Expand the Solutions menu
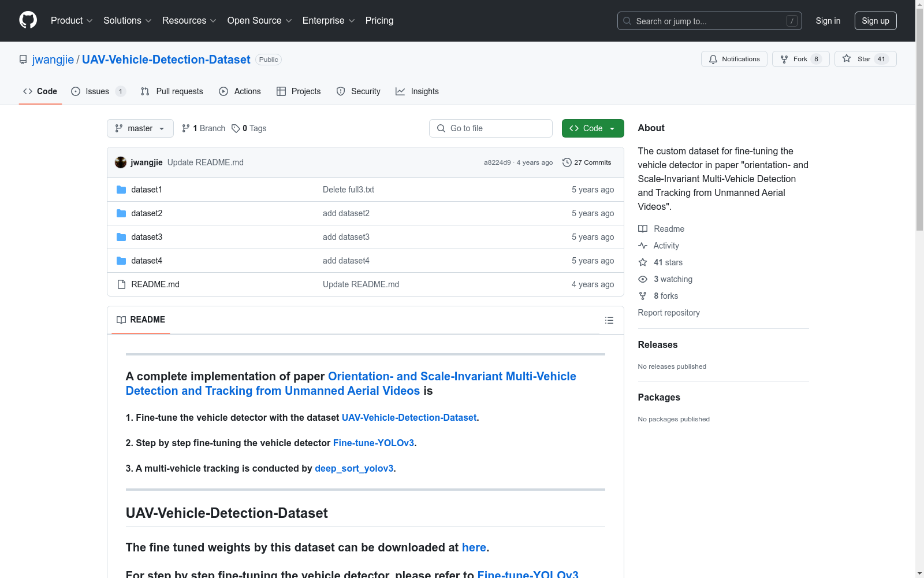This screenshot has width=924, height=578. (128, 21)
